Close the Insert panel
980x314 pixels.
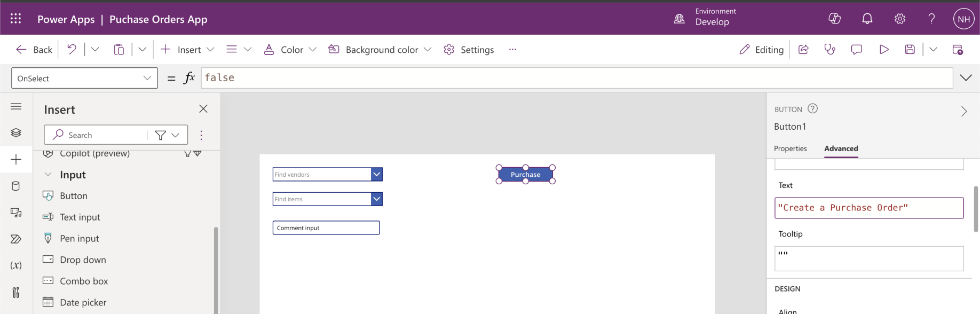click(x=203, y=109)
